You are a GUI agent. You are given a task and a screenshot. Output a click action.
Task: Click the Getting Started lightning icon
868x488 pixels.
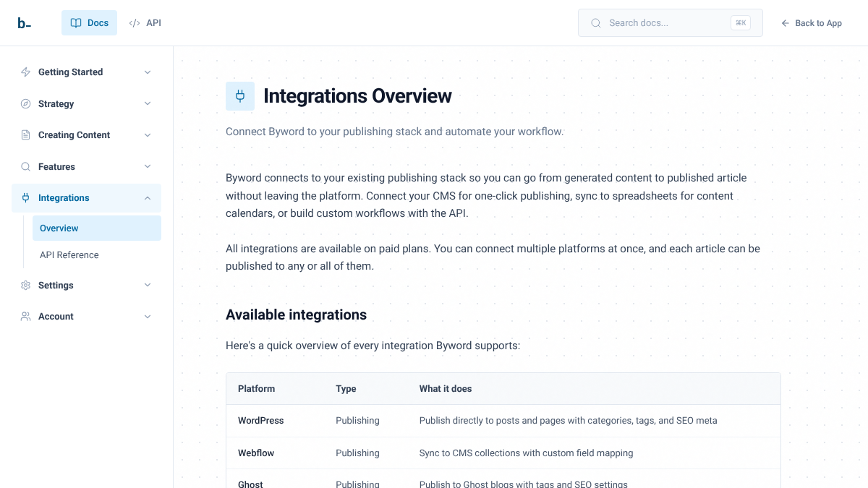coord(25,72)
